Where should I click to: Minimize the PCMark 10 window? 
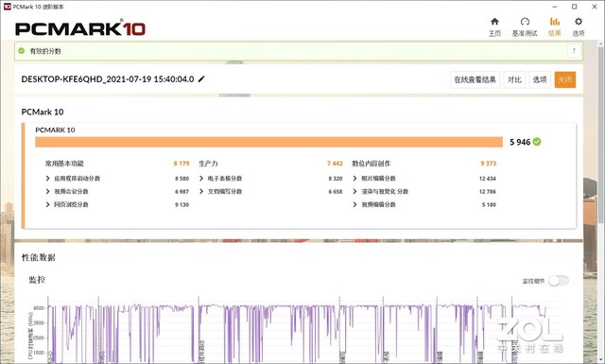coord(555,7)
